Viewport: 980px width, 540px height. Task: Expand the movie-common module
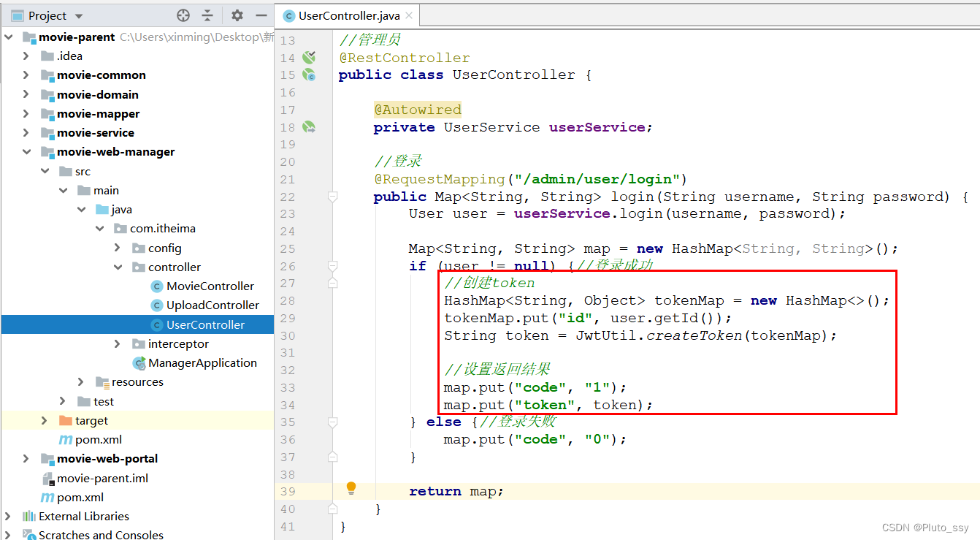(x=26, y=75)
